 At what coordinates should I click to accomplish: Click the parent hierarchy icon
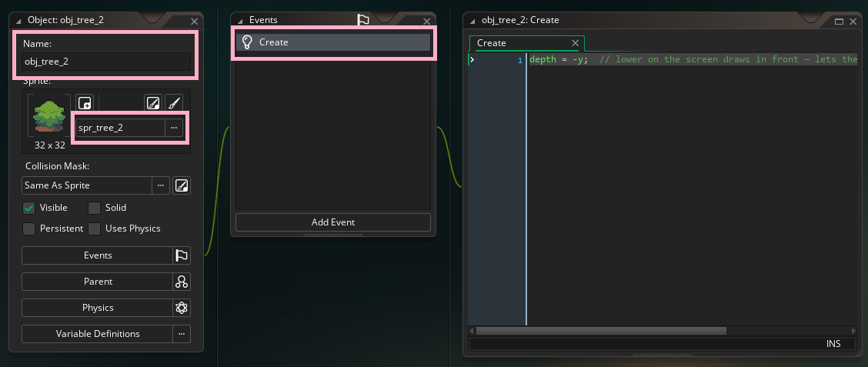click(x=182, y=281)
